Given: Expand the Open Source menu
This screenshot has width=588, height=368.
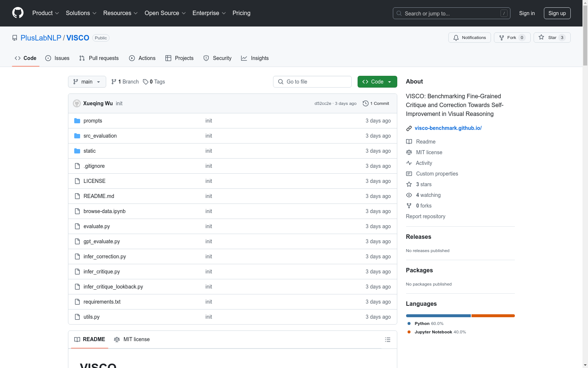Looking at the screenshot, I should [165, 13].
